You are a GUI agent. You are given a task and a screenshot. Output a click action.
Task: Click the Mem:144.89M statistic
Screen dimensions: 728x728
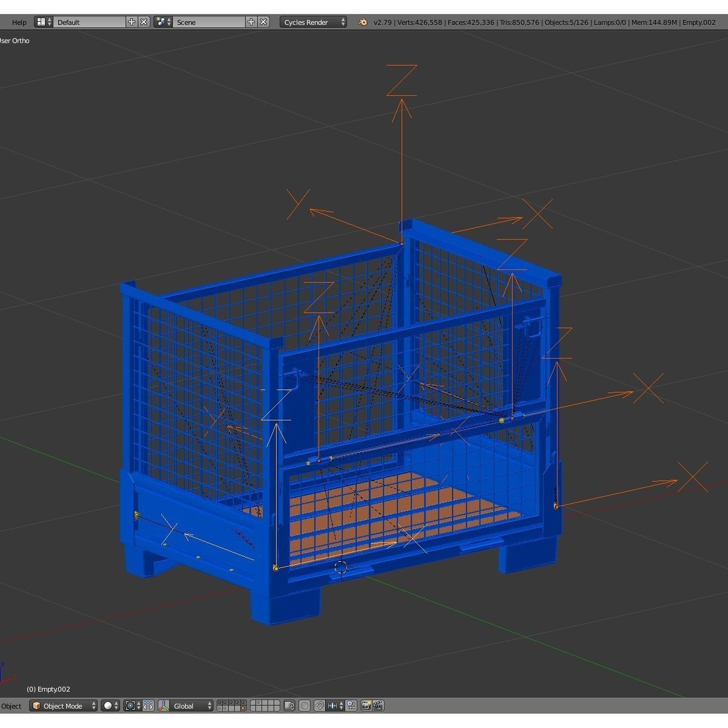click(654, 22)
